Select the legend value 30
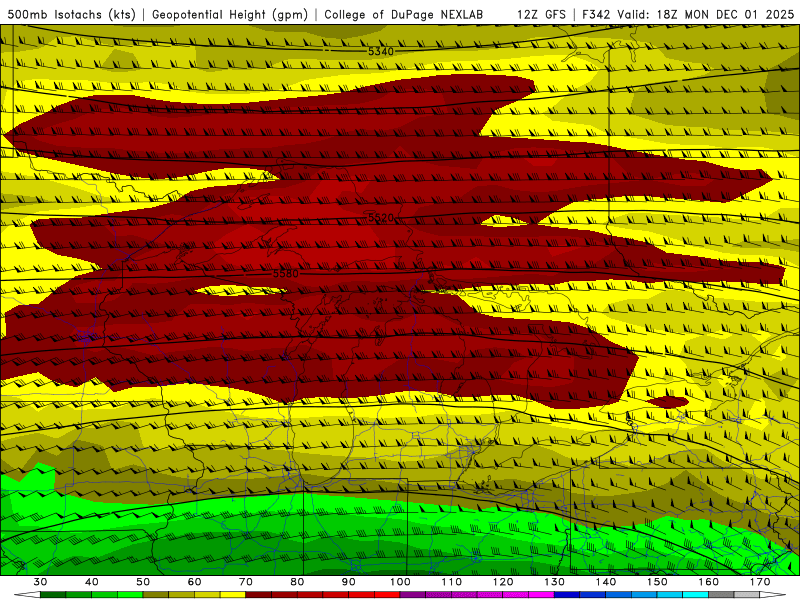Screen dimensions: 800x600 pos(40,582)
